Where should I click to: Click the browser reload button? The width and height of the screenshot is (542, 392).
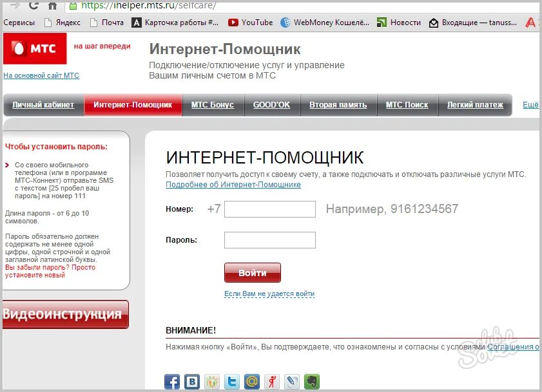[x=34, y=5]
